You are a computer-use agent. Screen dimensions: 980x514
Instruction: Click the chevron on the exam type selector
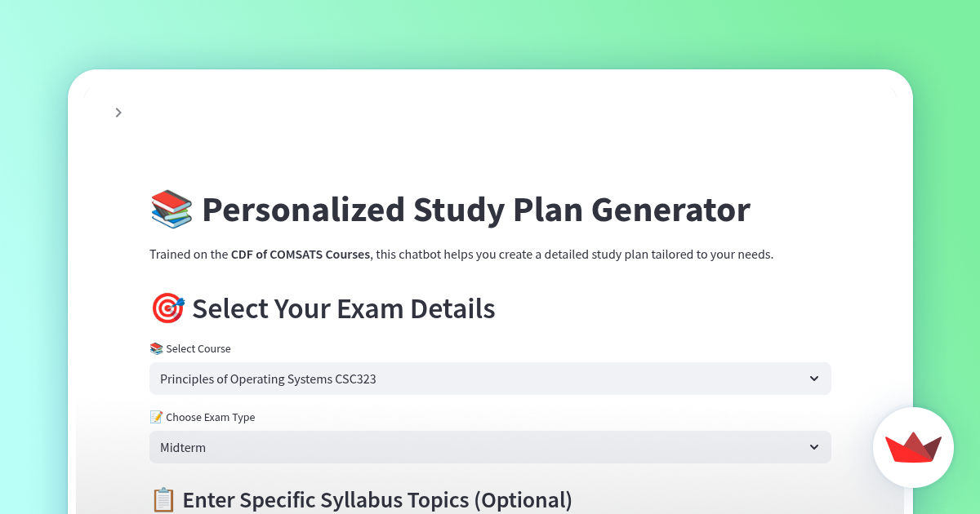(814, 447)
